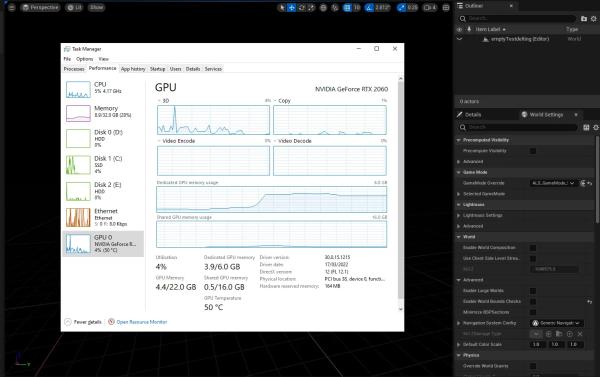Open Task Manager View menu
Screen dimensions: 600x377
click(x=103, y=59)
